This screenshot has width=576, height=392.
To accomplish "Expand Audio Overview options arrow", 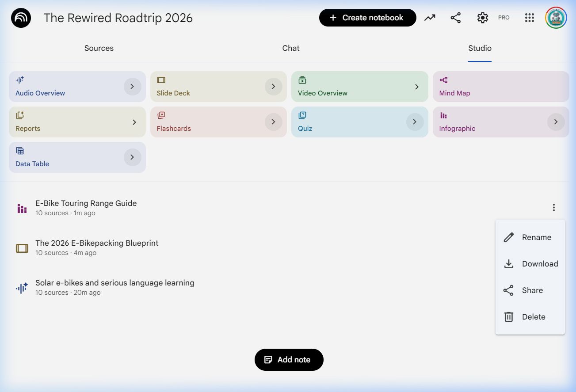I will point(132,87).
